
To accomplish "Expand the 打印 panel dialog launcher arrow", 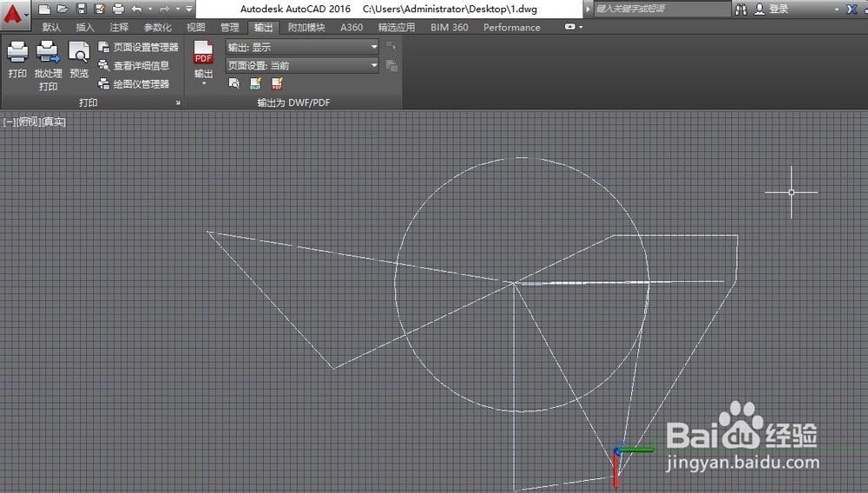I will pyautogui.click(x=178, y=102).
